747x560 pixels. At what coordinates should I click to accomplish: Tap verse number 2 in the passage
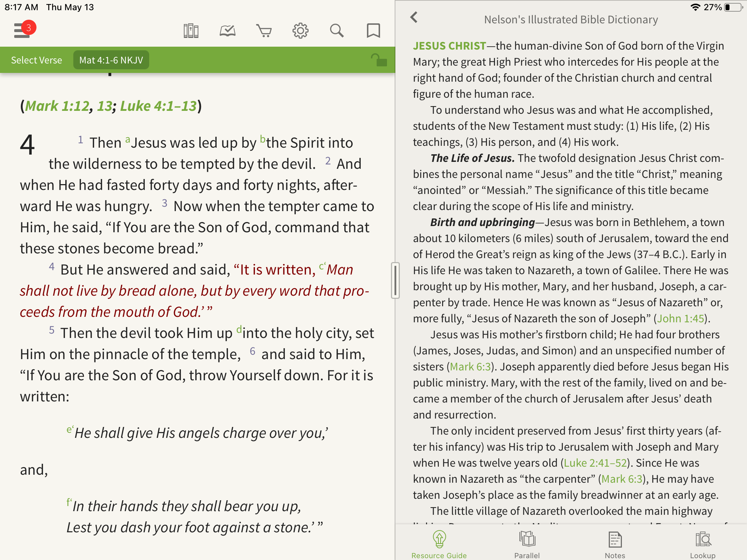tap(328, 161)
